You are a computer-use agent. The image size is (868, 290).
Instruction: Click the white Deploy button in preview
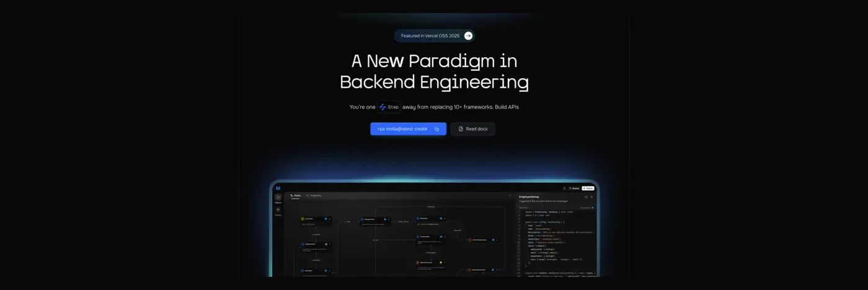pyautogui.click(x=588, y=188)
